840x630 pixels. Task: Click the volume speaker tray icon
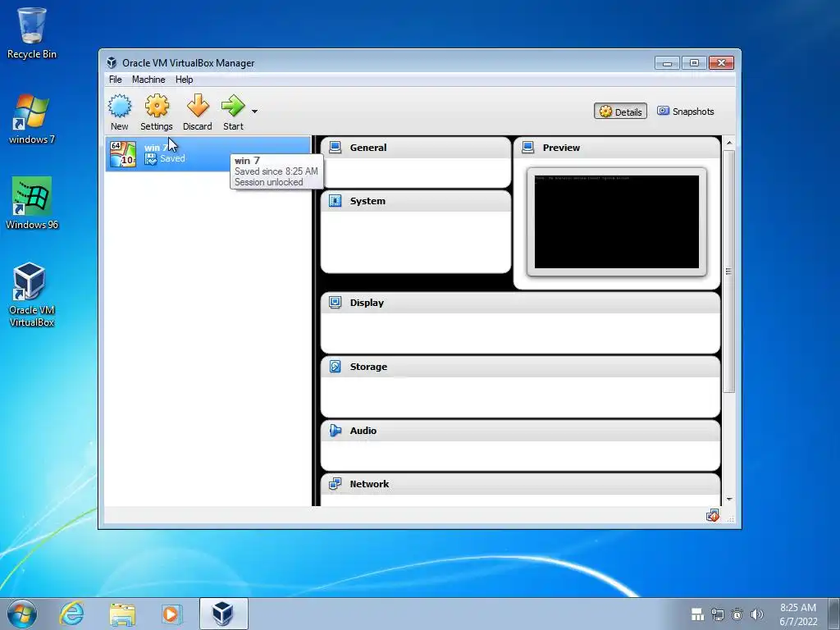[757, 614]
